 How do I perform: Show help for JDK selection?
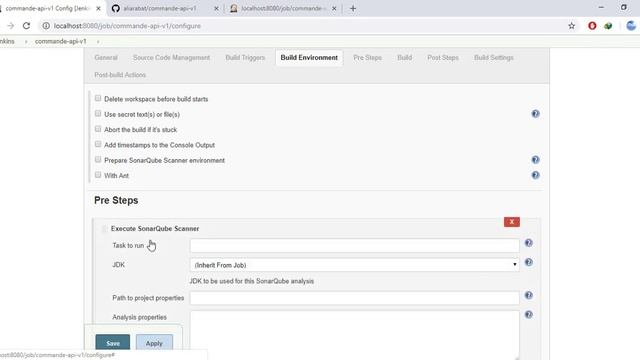pos(529,262)
